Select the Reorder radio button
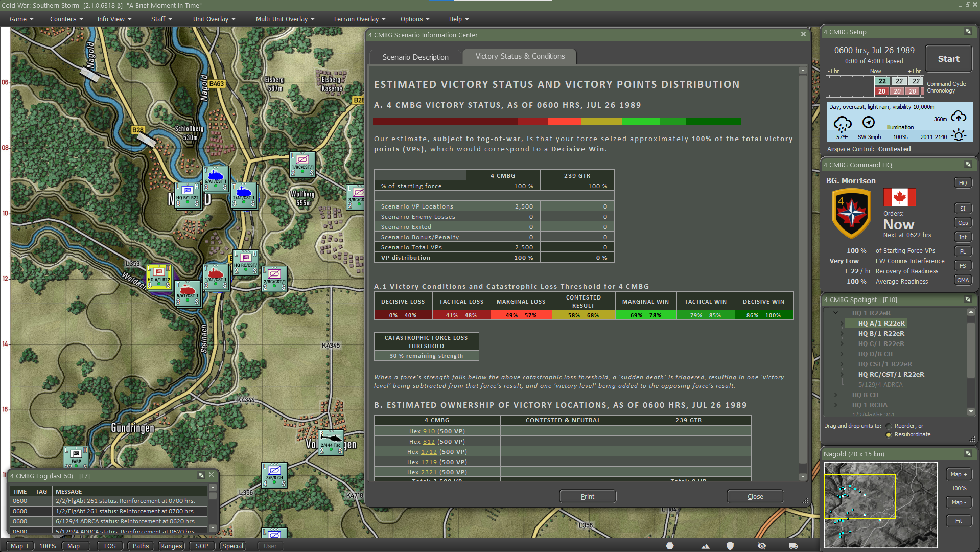The image size is (980, 552). (x=889, y=426)
